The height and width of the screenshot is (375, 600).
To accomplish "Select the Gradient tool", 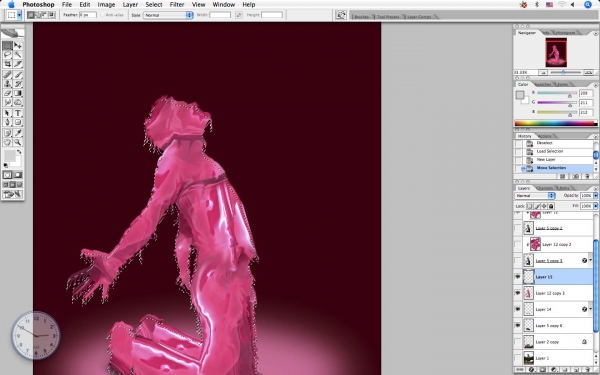I will 18,93.
